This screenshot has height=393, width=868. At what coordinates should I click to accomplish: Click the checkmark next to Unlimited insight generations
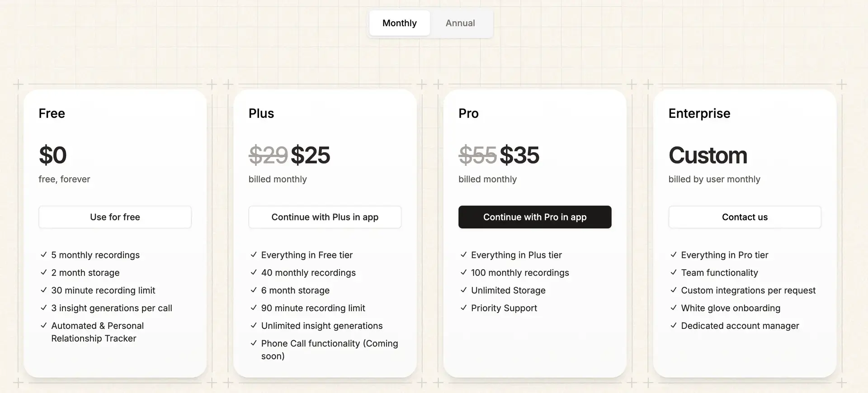(254, 326)
